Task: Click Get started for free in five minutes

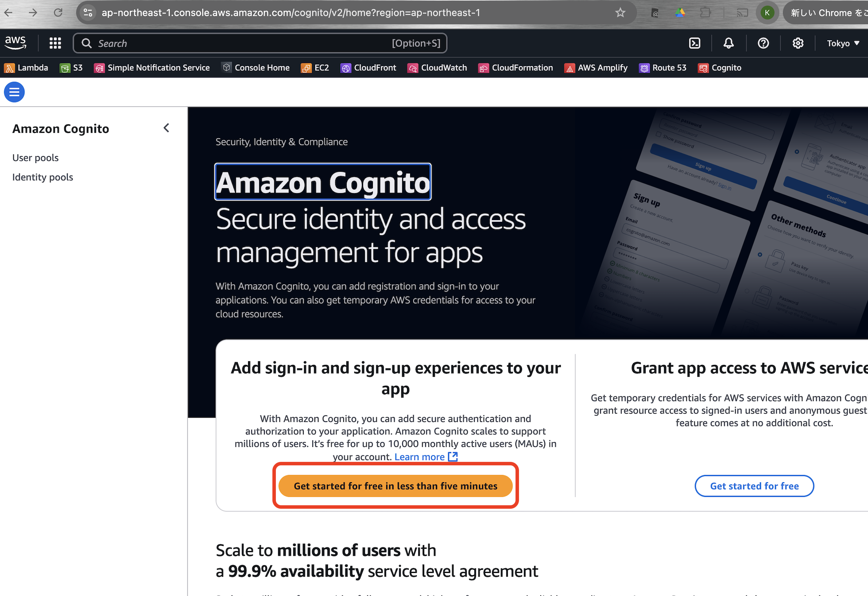Action: 395,486
